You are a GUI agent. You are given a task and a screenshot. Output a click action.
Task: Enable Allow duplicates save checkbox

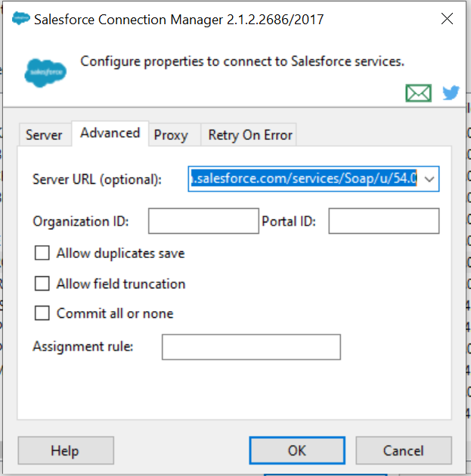click(x=42, y=253)
